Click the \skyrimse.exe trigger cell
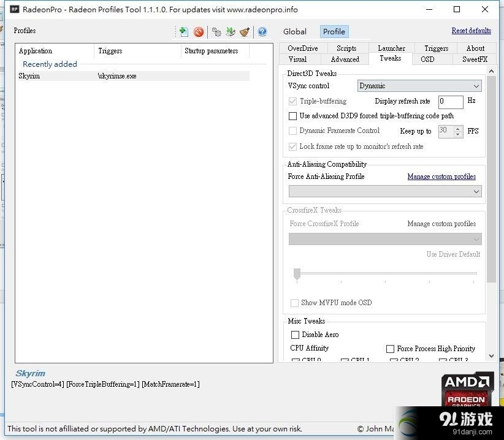This screenshot has height=440, width=504. coord(117,76)
